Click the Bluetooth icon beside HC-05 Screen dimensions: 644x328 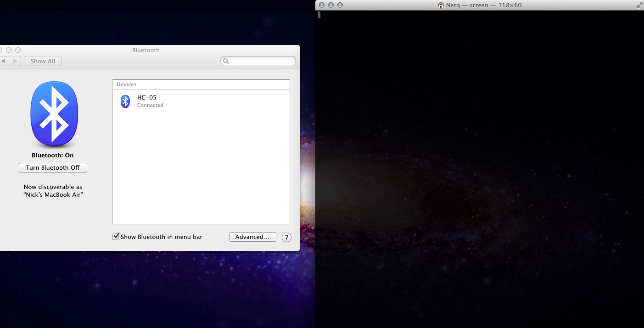tap(125, 101)
